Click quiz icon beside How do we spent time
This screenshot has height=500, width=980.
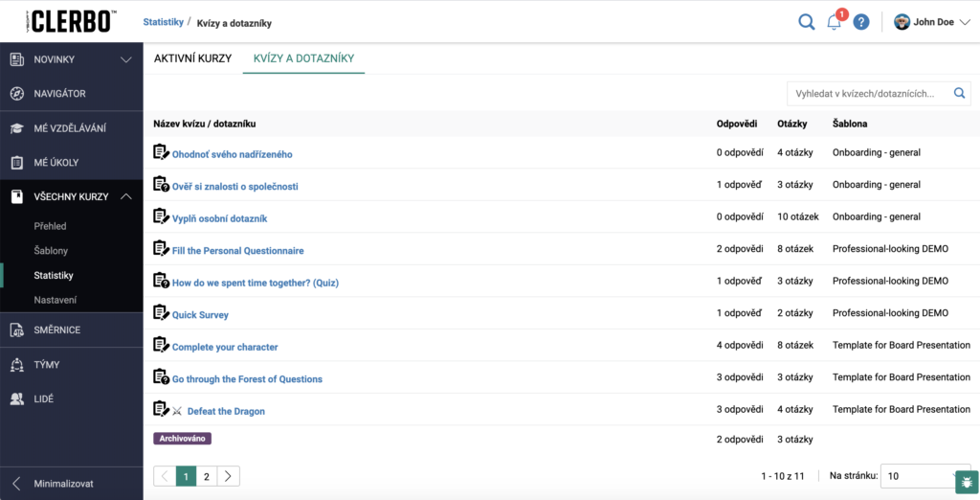(x=161, y=281)
